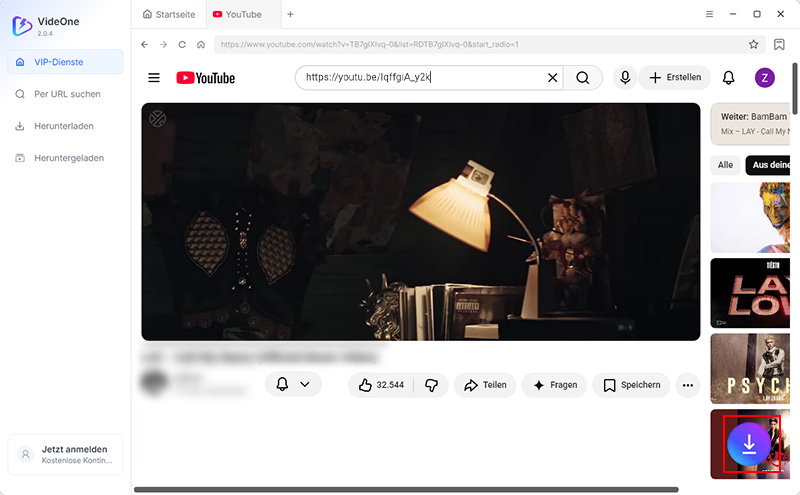Open the Tiësto LAY LOW thumbnail
Screen dimensions: 800x495
tap(750, 293)
